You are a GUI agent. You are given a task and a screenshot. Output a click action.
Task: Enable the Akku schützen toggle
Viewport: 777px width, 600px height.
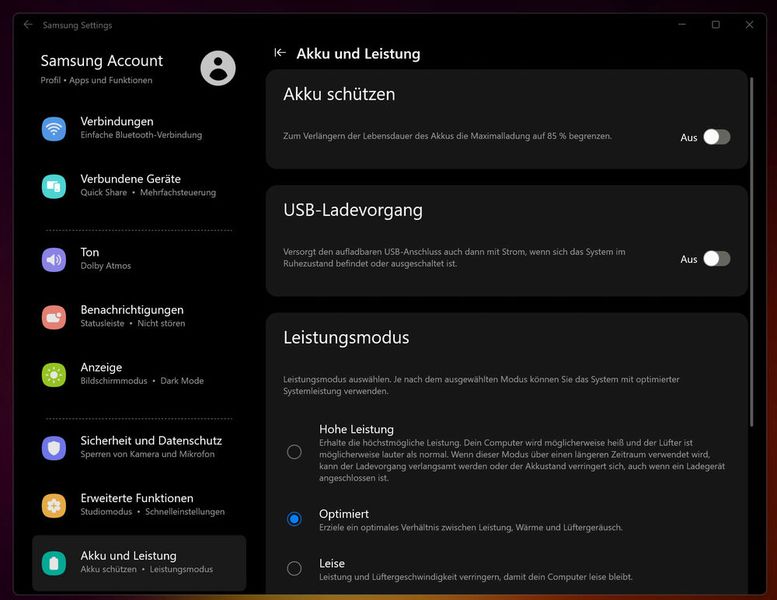coord(717,137)
